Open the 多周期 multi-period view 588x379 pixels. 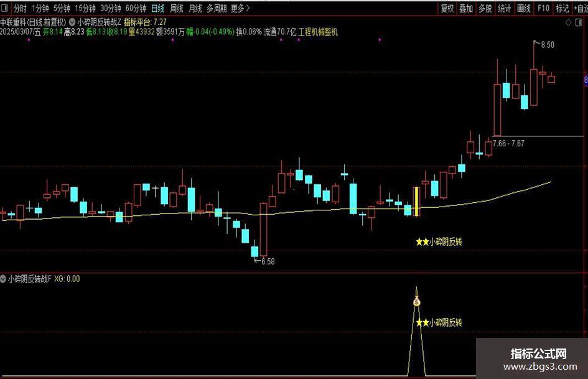pos(217,8)
